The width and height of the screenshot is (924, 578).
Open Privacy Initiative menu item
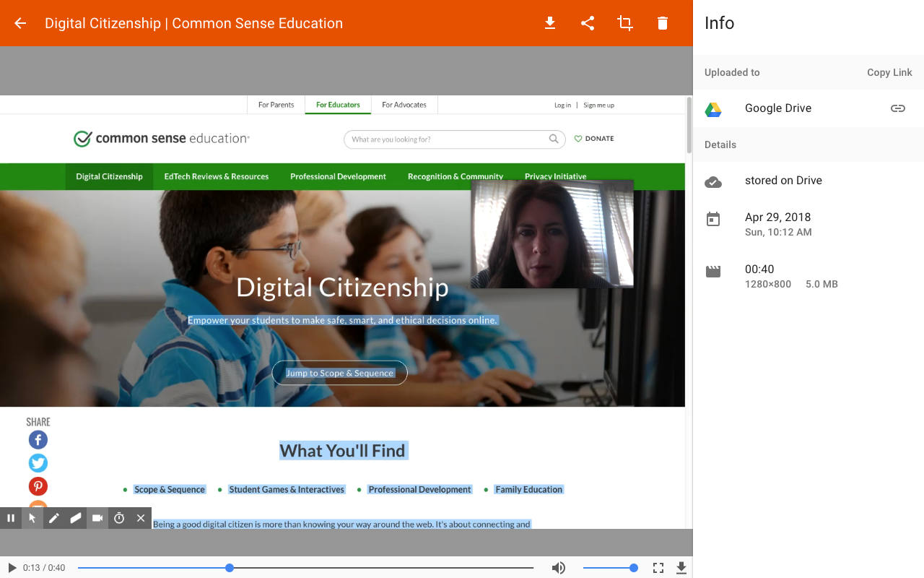[555, 176]
